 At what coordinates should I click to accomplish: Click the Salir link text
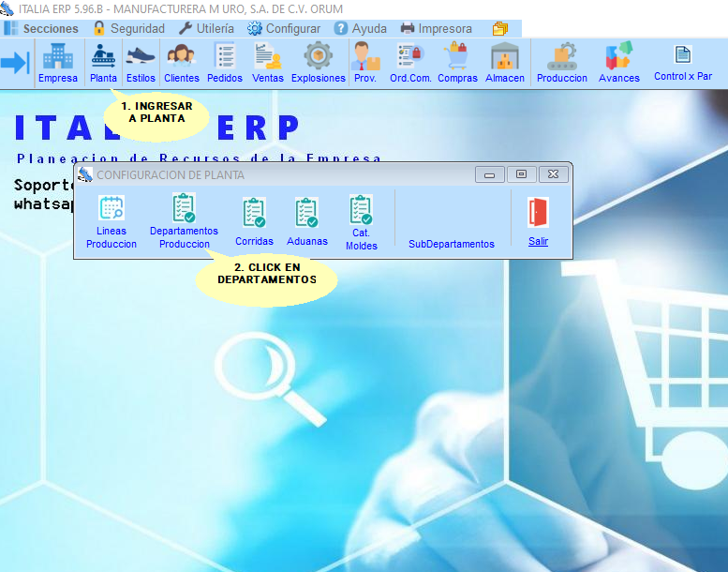click(538, 241)
